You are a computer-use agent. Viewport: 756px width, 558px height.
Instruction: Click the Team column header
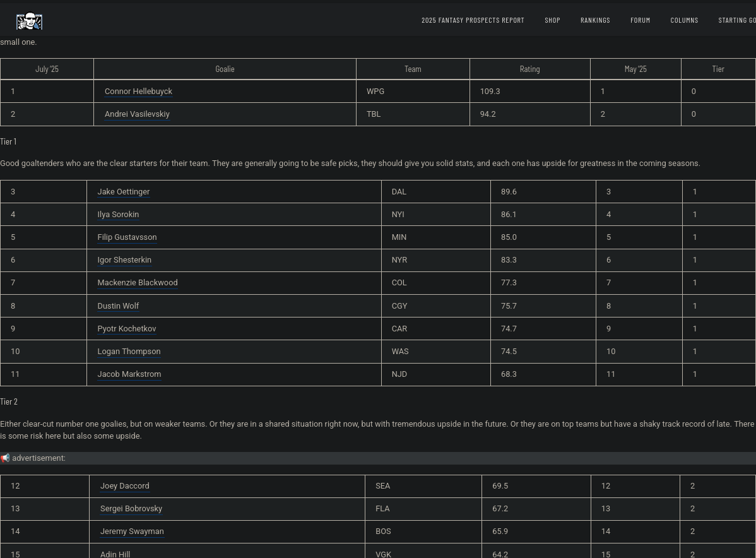[x=413, y=69]
